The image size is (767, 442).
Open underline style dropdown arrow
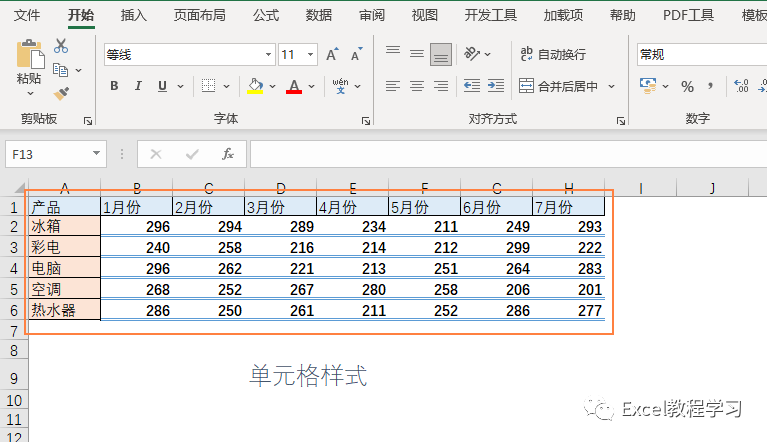180,87
